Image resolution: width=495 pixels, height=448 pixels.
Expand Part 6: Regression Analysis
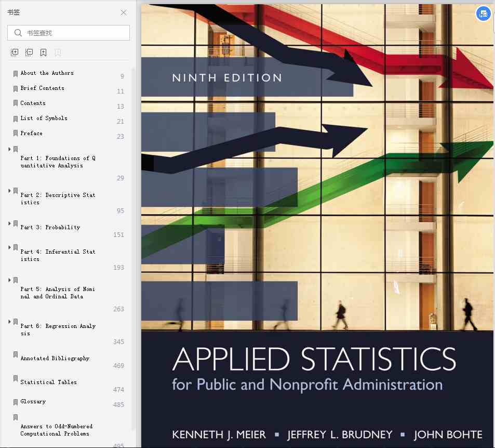point(9,322)
